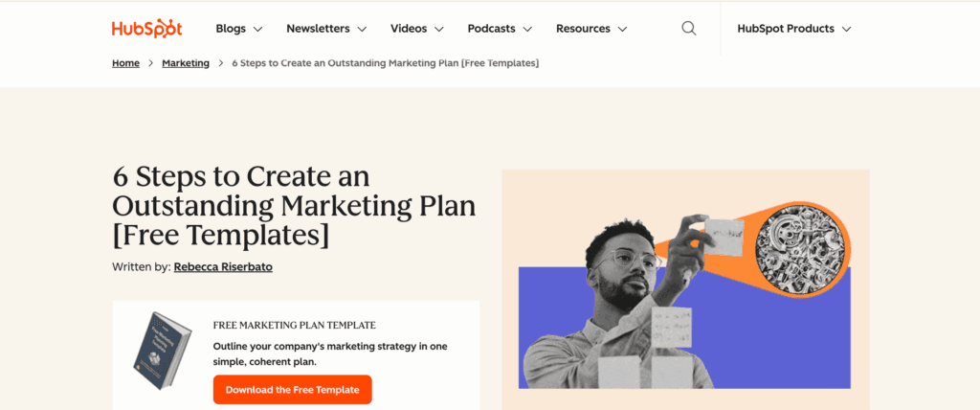Click the hero image of man with notes
The image size is (980, 410).
tap(684, 287)
